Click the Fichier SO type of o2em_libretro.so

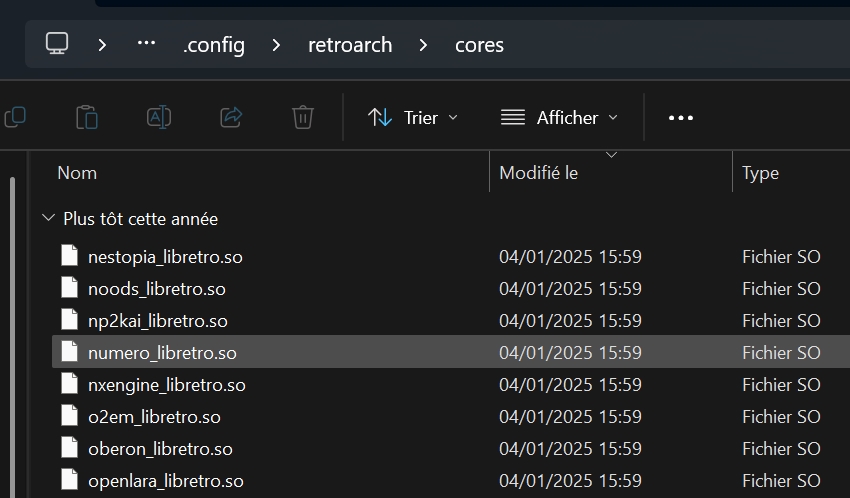(x=781, y=416)
